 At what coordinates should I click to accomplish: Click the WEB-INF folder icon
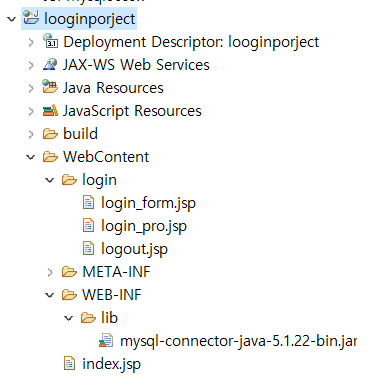pos(69,295)
